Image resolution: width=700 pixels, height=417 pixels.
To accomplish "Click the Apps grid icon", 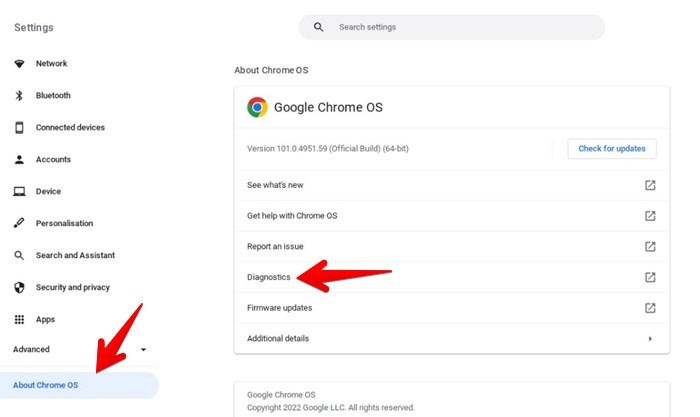I will pyautogui.click(x=19, y=319).
